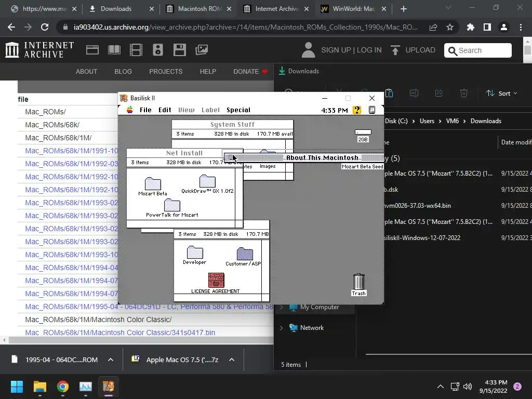The height and width of the screenshot is (399, 532).
Task: Show hidden icons in system tray
Action: point(441,387)
